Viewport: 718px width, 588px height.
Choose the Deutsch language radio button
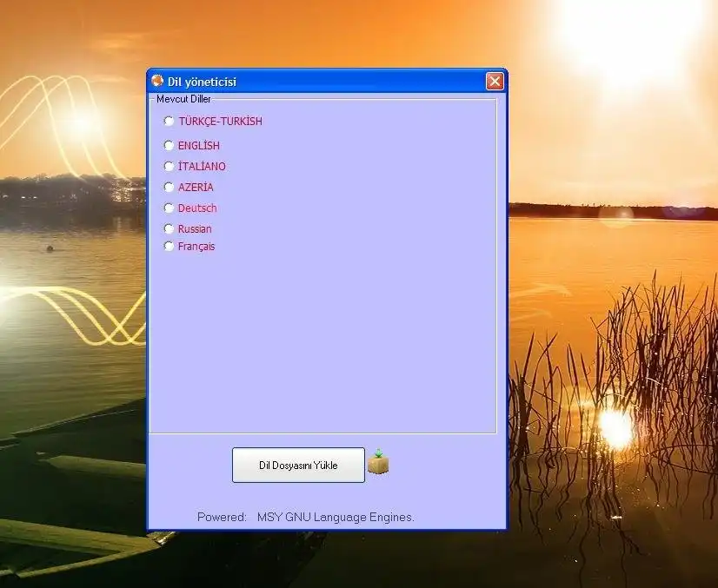click(169, 208)
